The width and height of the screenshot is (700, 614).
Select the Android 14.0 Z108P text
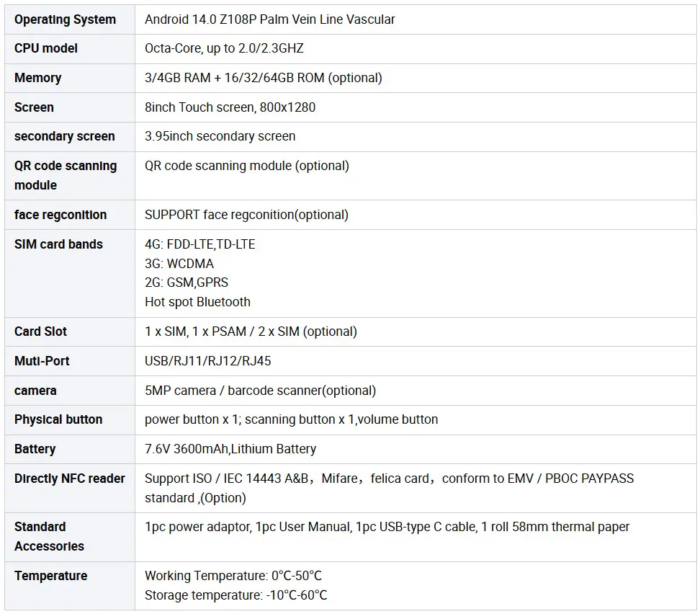click(200, 19)
